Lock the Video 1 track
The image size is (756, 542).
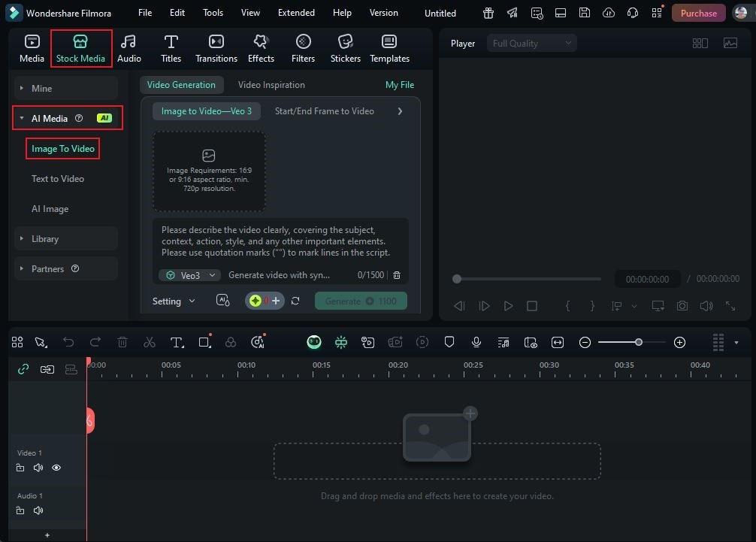[x=20, y=468]
